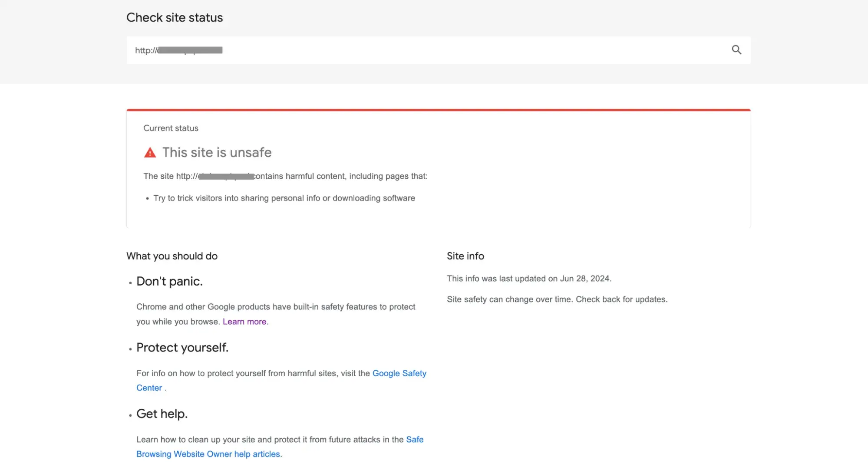Screen dimensions: 868x463
Task: Open the Learn more link
Action: pyautogui.click(x=244, y=322)
